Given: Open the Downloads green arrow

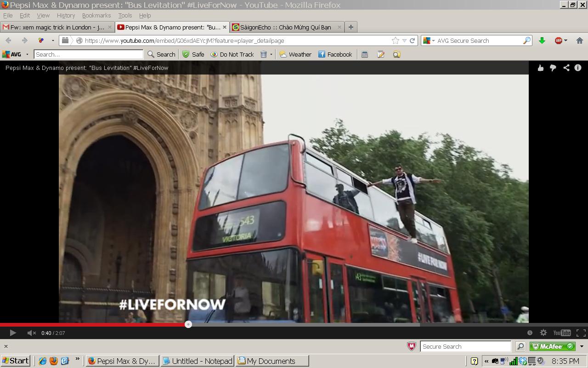Looking at the screenshot, I should pos(542,40).
